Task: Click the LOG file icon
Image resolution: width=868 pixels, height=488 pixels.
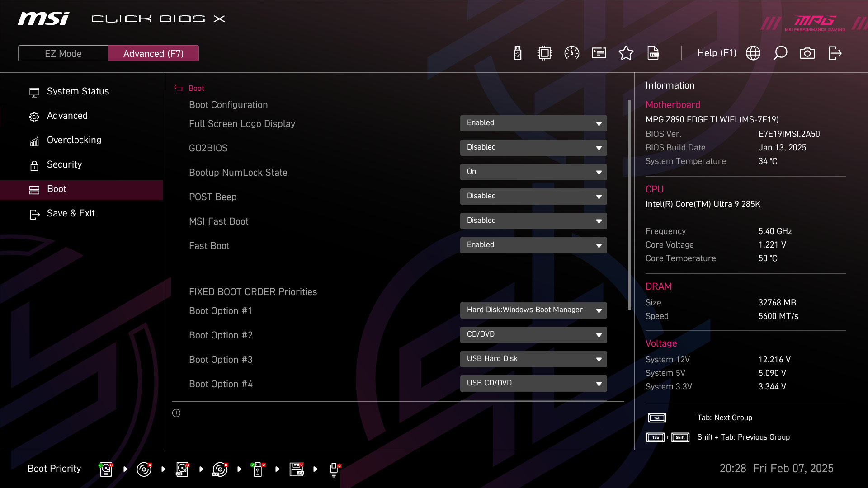Action: (653, 53)
